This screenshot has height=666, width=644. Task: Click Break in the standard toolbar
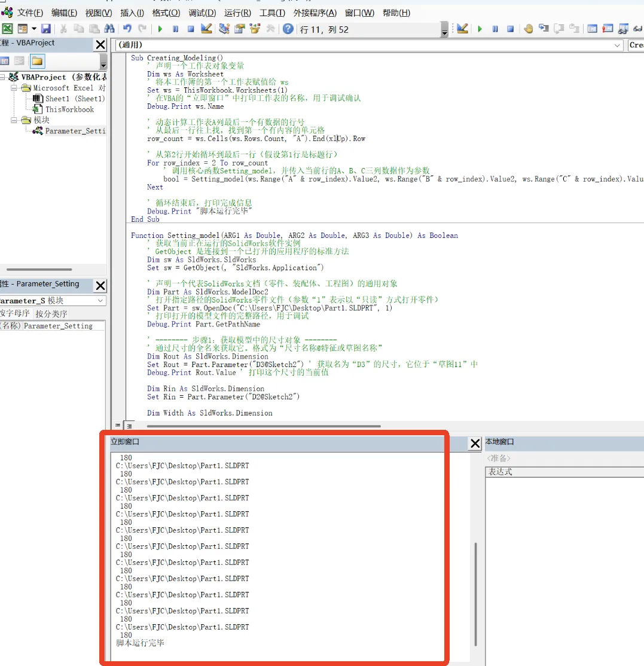175,29
